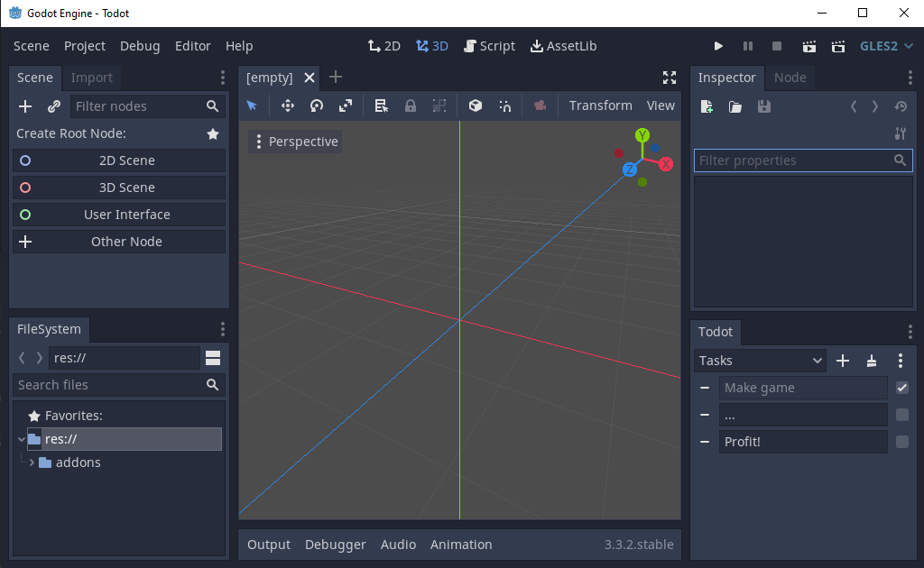Create a new resource in Inspector
The height and width of the screenshot is (568, 924).
coord(706,106)
